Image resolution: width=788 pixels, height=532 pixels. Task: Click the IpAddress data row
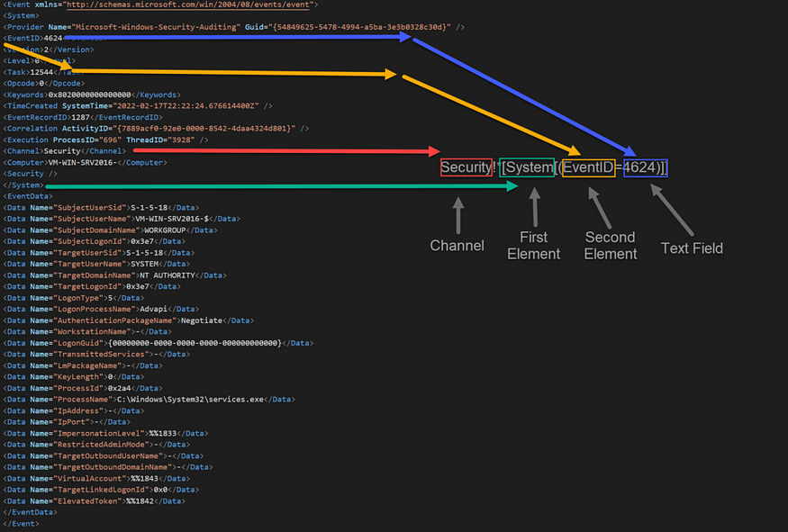click(x=73, y=411)
